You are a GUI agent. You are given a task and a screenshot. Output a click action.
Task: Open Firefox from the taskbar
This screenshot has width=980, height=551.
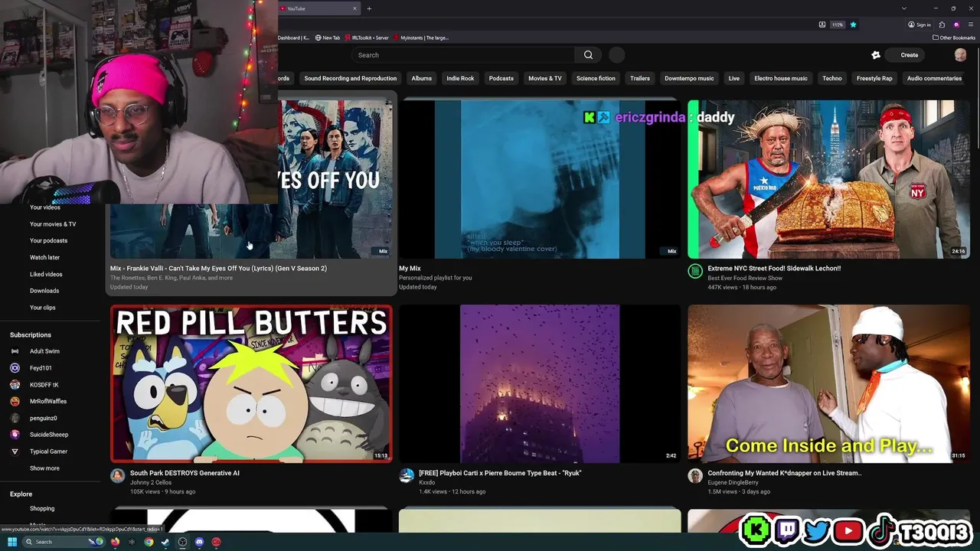pyautogui.click(x=116, y=542)
